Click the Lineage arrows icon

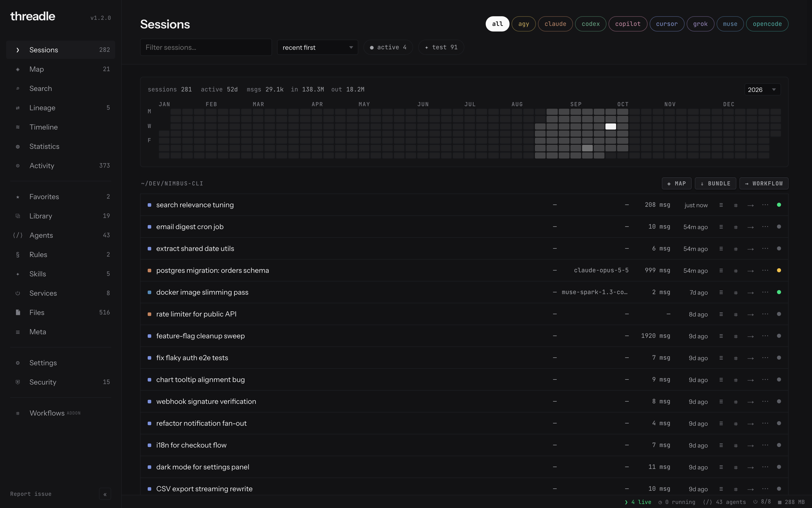click(x=18, y=108)
